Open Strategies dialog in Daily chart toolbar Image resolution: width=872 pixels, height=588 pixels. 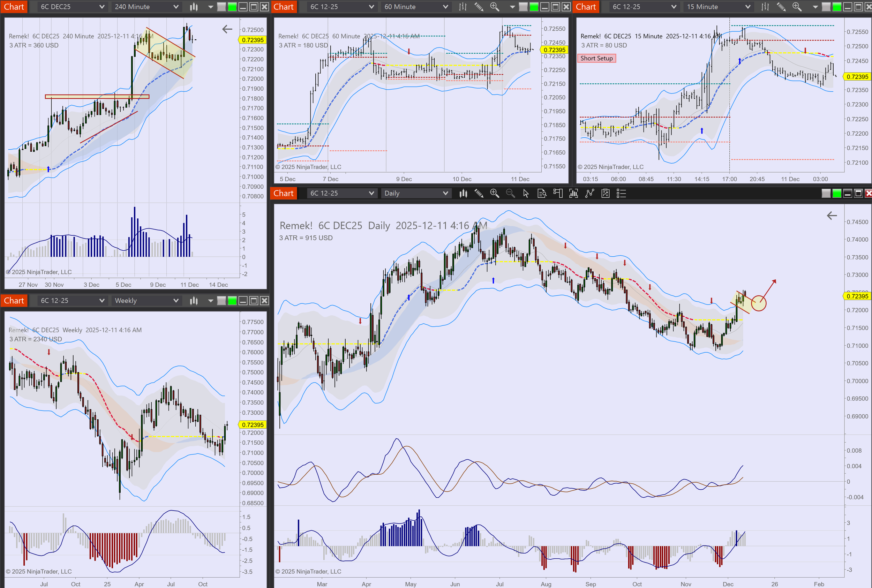[589, 193]
